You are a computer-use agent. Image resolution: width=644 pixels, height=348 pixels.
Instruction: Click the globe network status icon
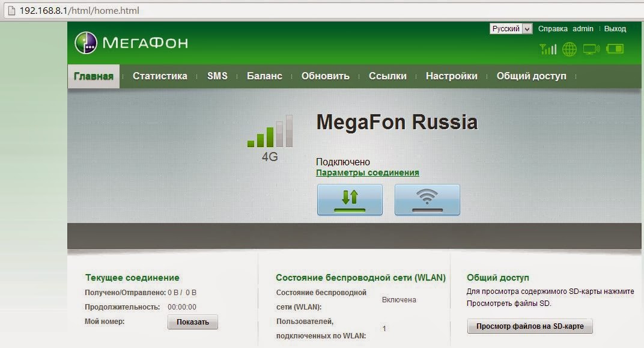pyautogui.click(x=570, y=49)
